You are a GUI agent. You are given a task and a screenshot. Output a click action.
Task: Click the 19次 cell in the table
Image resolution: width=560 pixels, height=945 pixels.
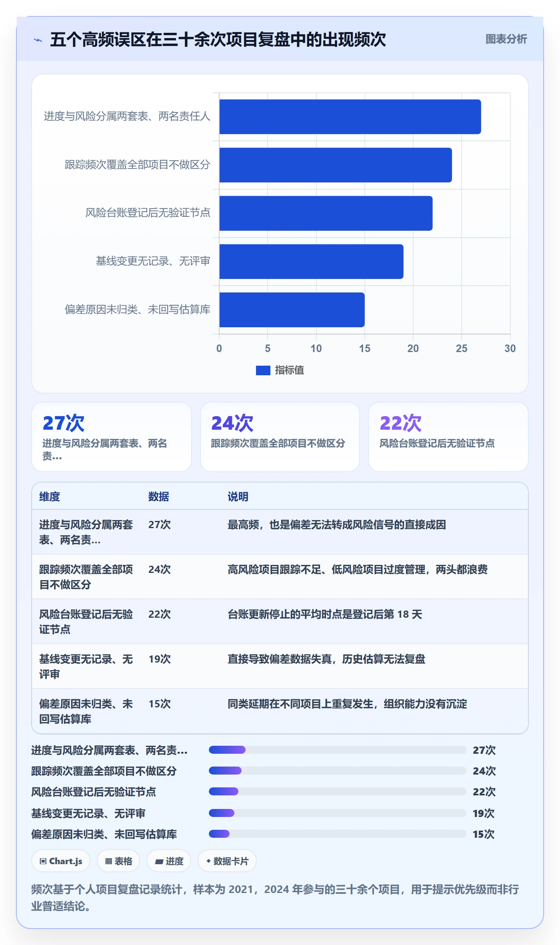(160, 659)
